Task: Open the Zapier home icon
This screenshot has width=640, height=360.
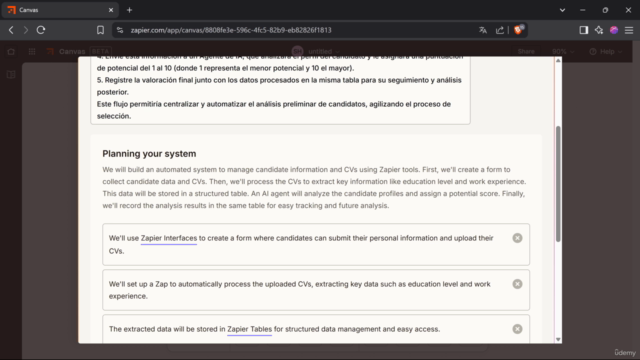Action: point(11,51)
